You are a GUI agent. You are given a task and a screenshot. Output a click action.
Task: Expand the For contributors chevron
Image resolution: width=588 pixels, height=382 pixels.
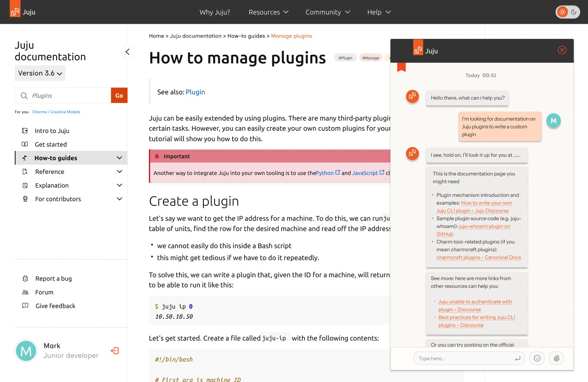point(119,199)
